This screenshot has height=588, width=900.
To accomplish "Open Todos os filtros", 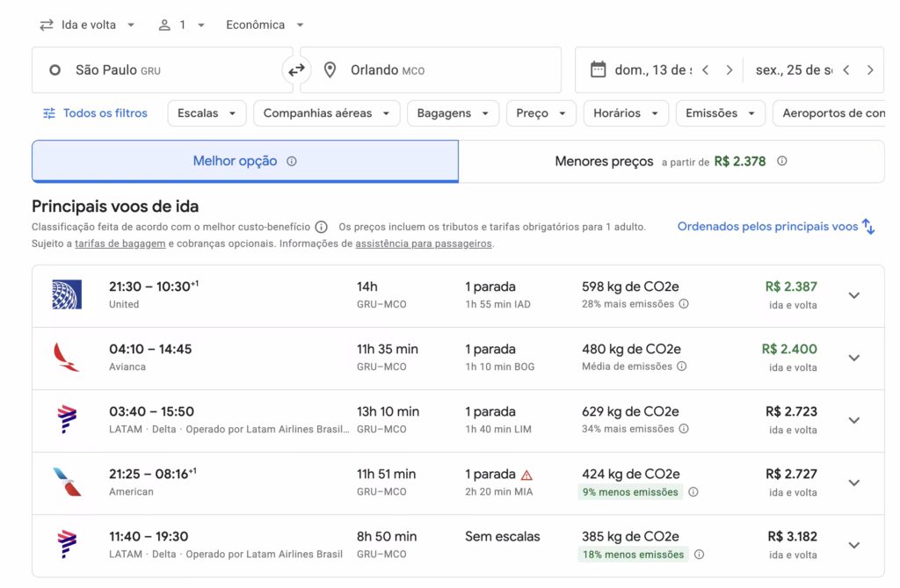I will click(x=95, y=113).
